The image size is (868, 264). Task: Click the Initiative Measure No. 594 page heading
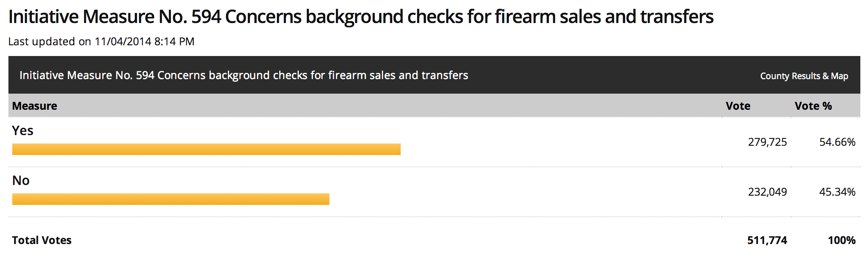point(360,17)
